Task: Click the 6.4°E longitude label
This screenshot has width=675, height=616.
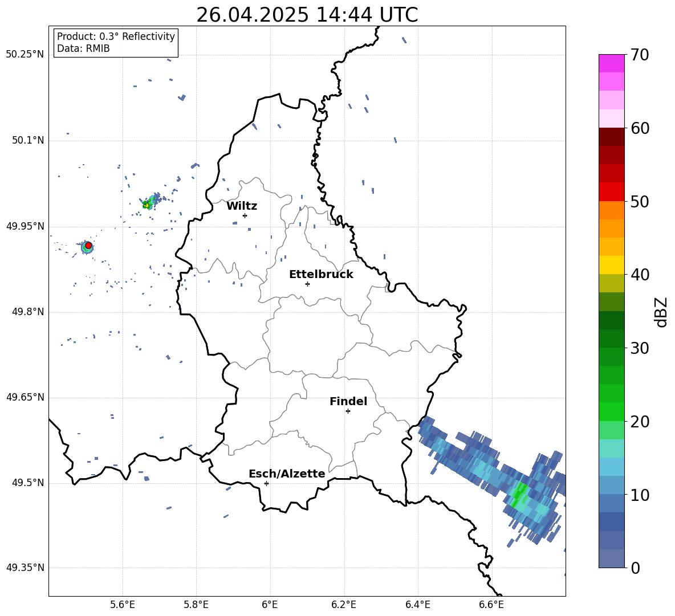Action: tap(417, 605)
